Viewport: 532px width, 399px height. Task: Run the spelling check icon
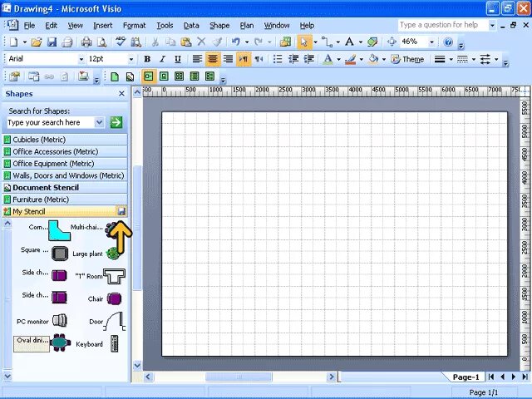(120, 42)
